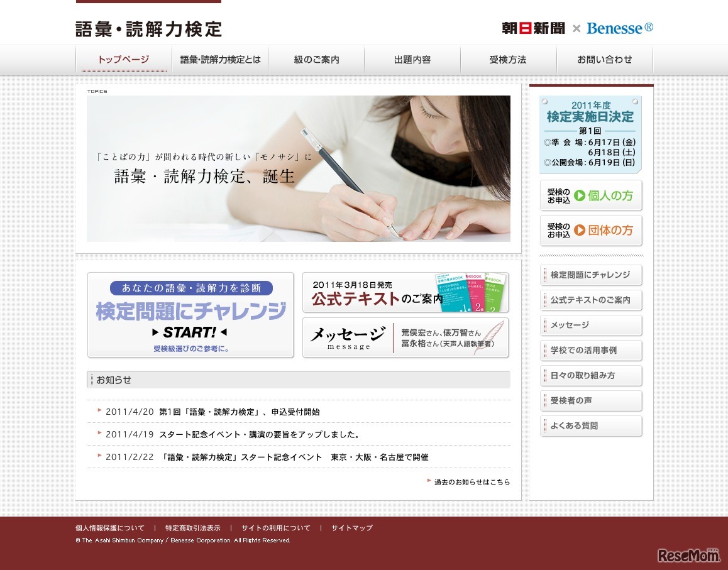Click the お知らせ section header
Viewport: 728px width, 570px height.
(x=299, y=380)
